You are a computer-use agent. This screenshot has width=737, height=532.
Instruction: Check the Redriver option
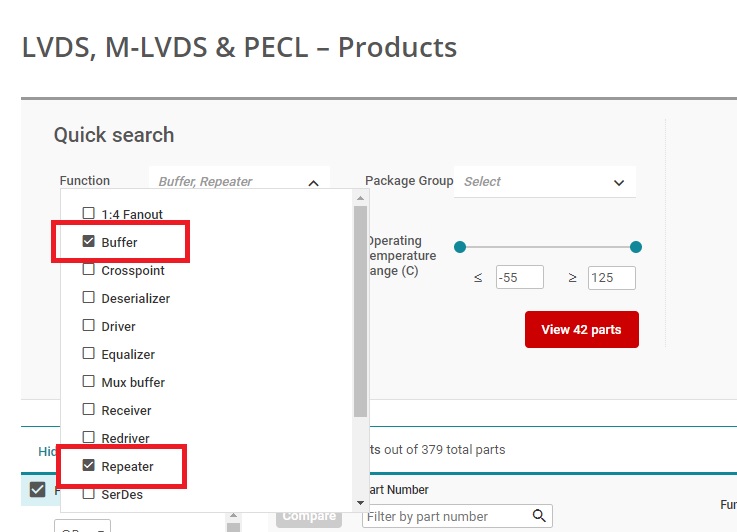(x=89, y=438)
